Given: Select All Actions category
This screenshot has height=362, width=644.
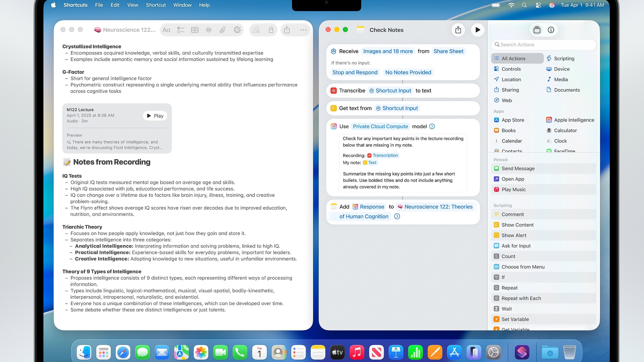Looking at the screenshot, I should (517, 58).
